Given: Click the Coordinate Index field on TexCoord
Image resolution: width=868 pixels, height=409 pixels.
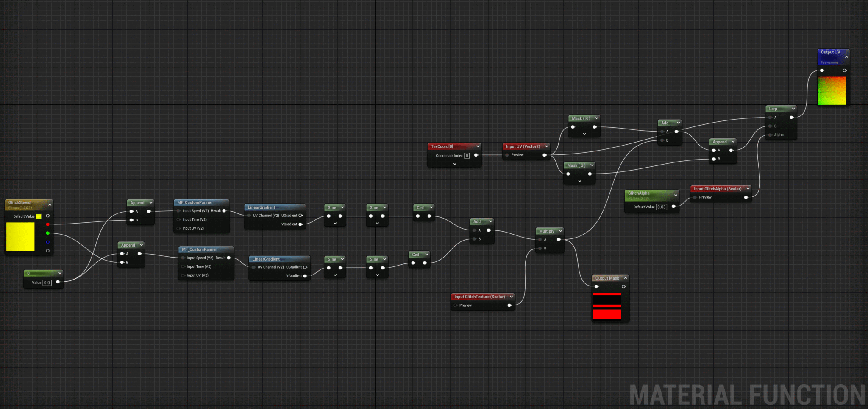Looking at the screenshot, I should (x=467, y=156).
